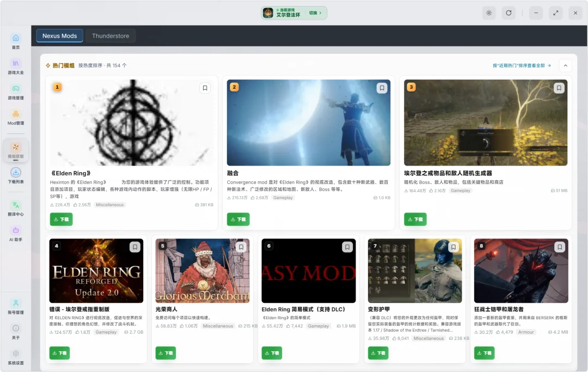Download the 埃尔登之戒物品和敌人随机生成器 mod

tap(415, 219)
